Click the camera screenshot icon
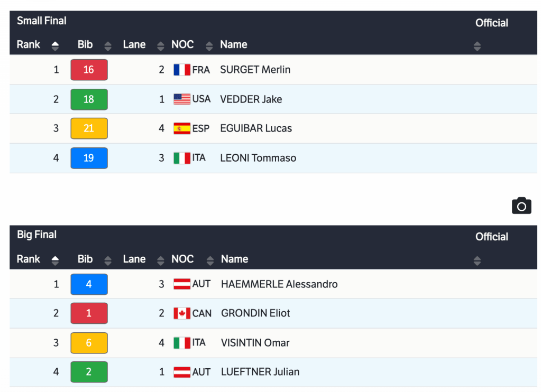The height and width of the screenshot is (392, 541). [x=521, y=206]
